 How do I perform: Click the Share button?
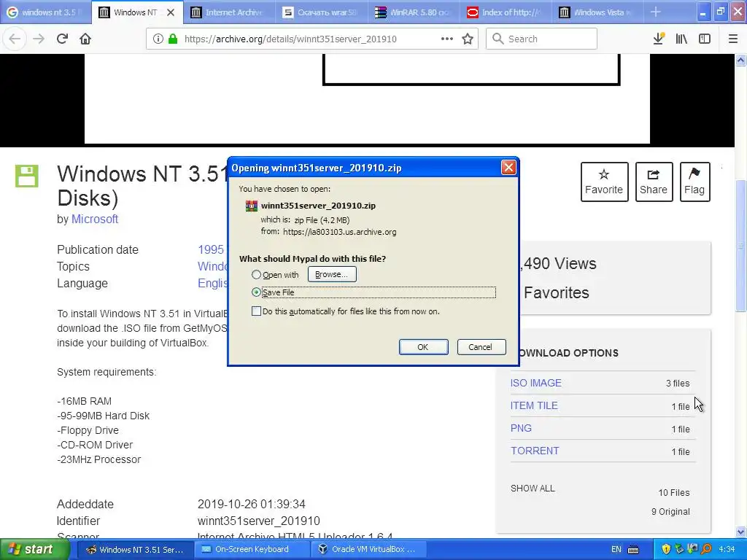click(654, 182)
